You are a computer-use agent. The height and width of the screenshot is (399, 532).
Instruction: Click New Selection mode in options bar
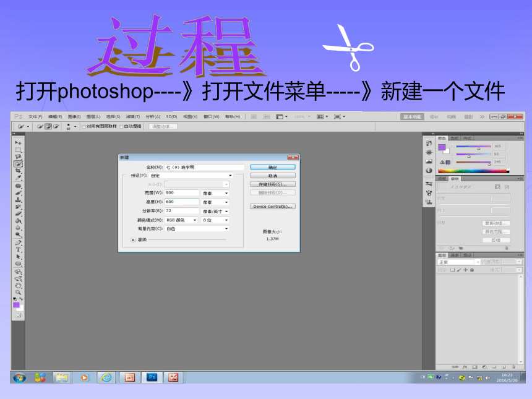40,127
